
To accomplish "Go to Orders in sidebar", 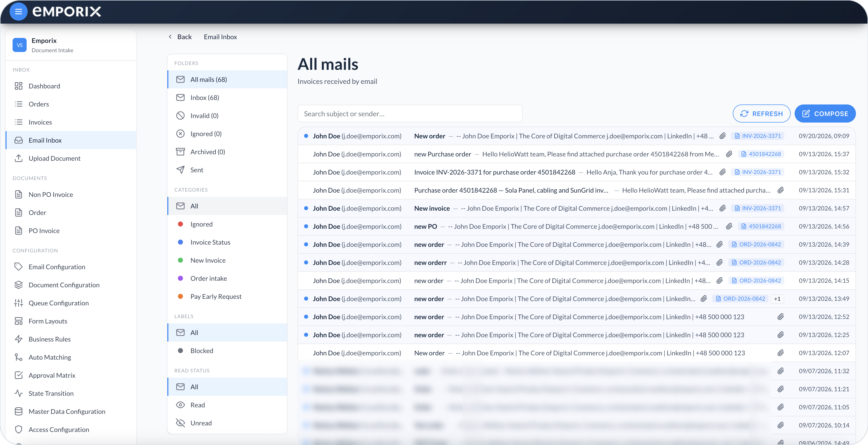I will pos(71,104).
